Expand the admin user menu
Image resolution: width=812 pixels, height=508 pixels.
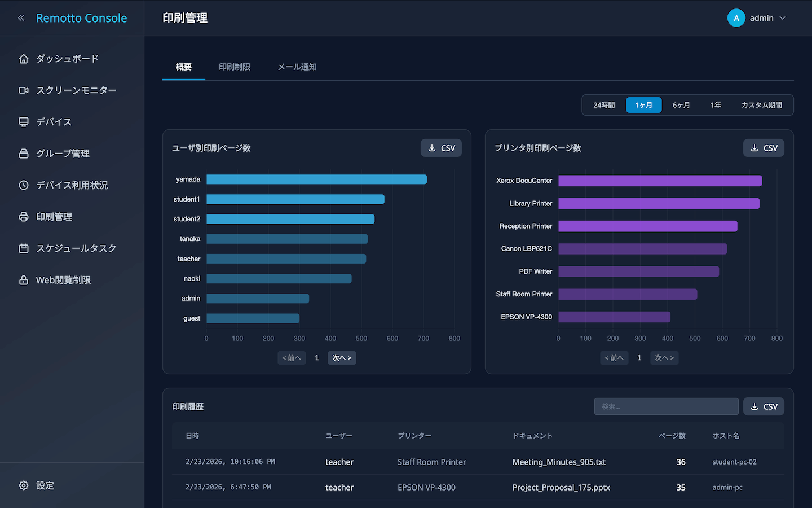coord(757,18)
